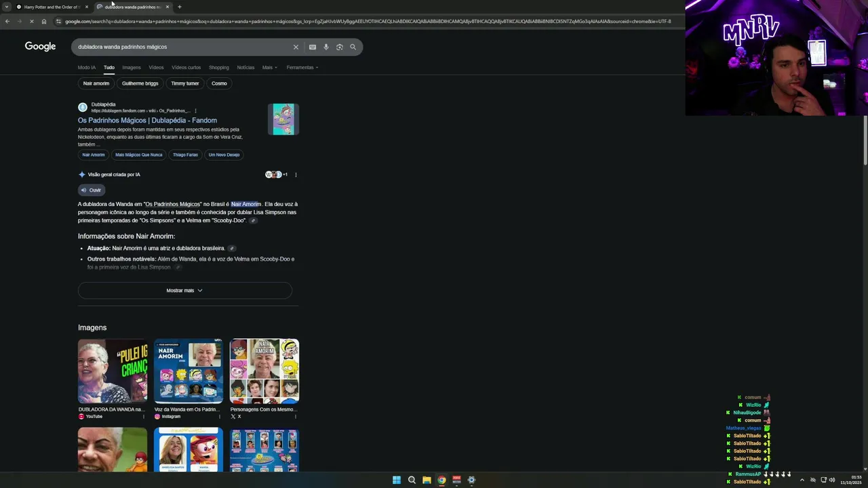Select the Nair amorim filter chip
The height and width of the screenshot is (488, 868).
96,83
